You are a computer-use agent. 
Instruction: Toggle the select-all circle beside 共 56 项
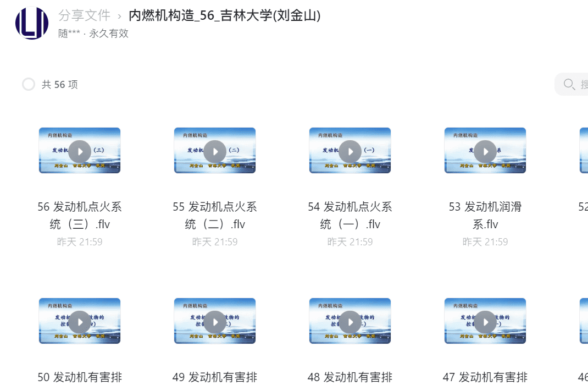29,85
